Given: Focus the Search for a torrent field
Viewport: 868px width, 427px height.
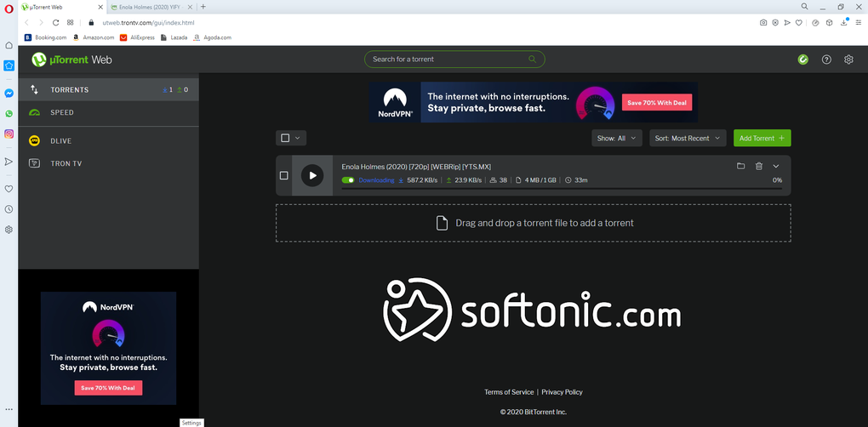Looking at the screenshot, I should pyautogui.click(x=454, y=60).
